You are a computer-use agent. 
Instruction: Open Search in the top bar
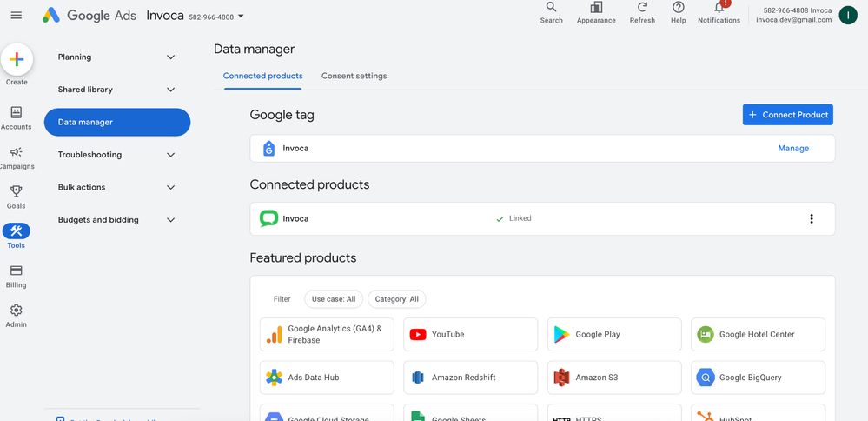[x=552, y=13]
